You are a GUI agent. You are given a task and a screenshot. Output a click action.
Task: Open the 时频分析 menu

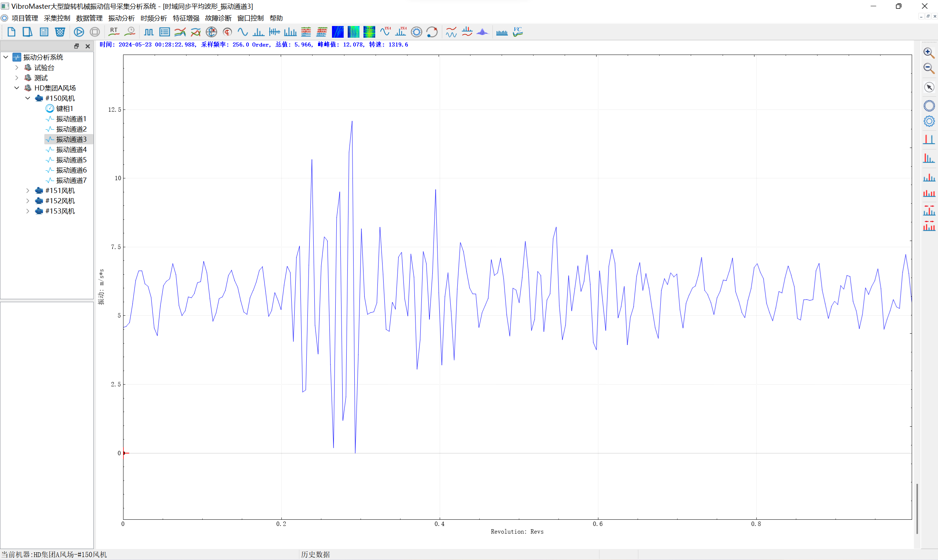tap(154, 18)
